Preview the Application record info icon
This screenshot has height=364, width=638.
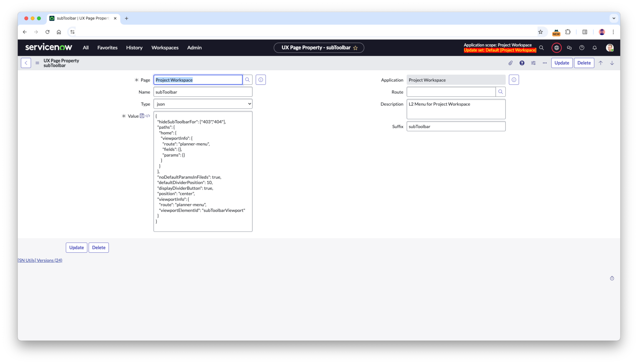point(514,80)
